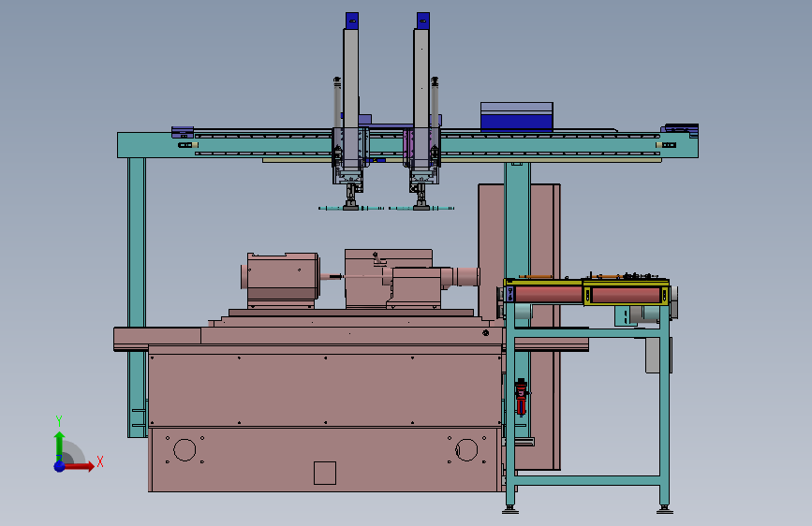The width and height of the screenshot is (812, 526).
Task: Select the left circular port on machine base
Action: tap(185, 450)
